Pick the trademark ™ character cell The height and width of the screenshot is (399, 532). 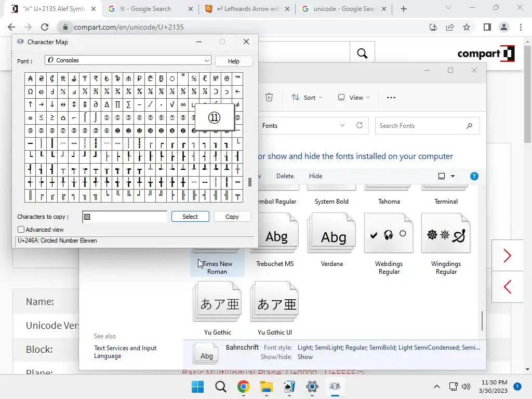point(238,79)
